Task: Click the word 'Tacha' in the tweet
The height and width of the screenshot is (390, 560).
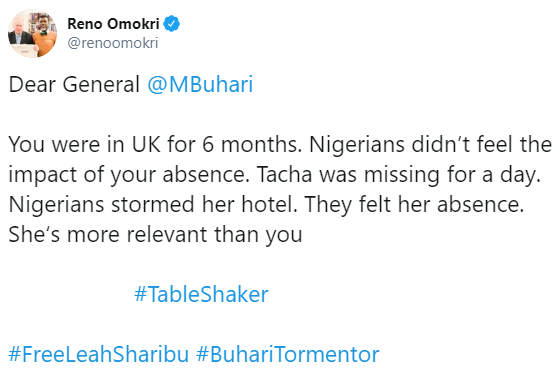Action: (284, 175)
